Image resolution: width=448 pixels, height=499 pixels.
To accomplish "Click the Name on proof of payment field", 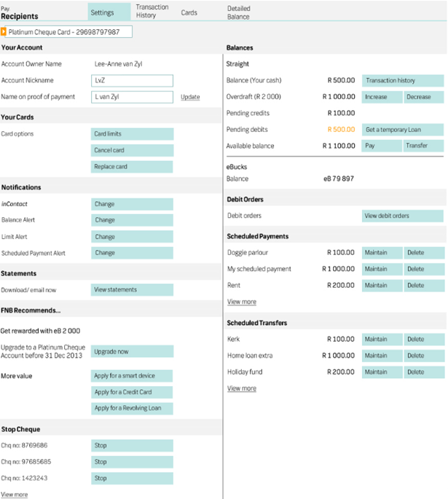I will tap(132, 97).
